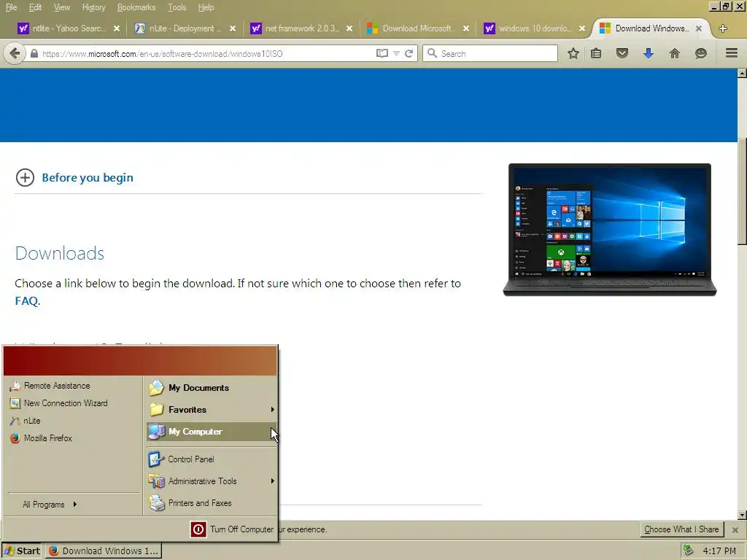The height and width of the screenshot is (560, 747).
Task: Open Favorites in Start menu
Action: tap(212, 410)
